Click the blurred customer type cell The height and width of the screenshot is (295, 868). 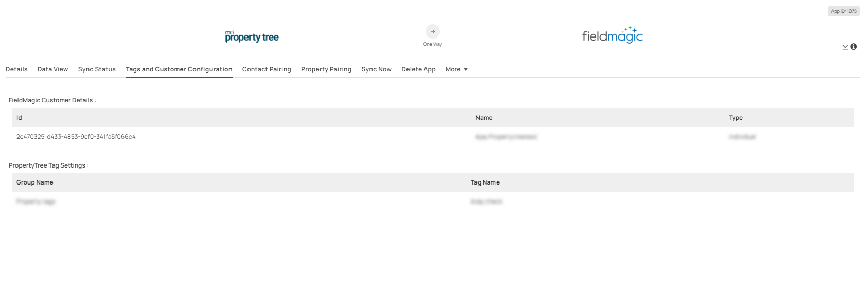tap(742, 137)
